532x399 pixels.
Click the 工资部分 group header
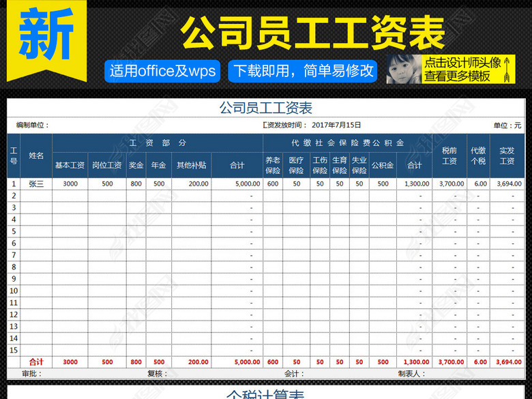point(158,143)
